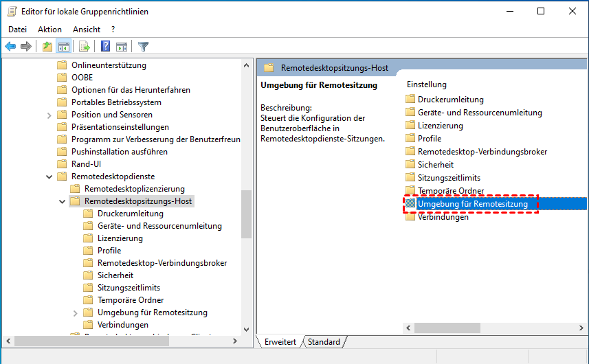Toggle the show/hide console tree icon
Screen dimensions: 589x364
63,47
